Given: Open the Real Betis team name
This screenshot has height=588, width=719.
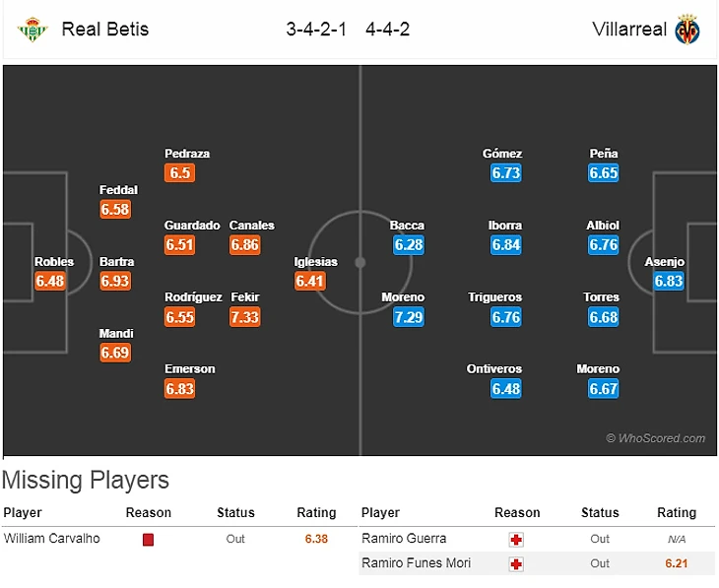Looking at the screenshot, I should [104, 29].
